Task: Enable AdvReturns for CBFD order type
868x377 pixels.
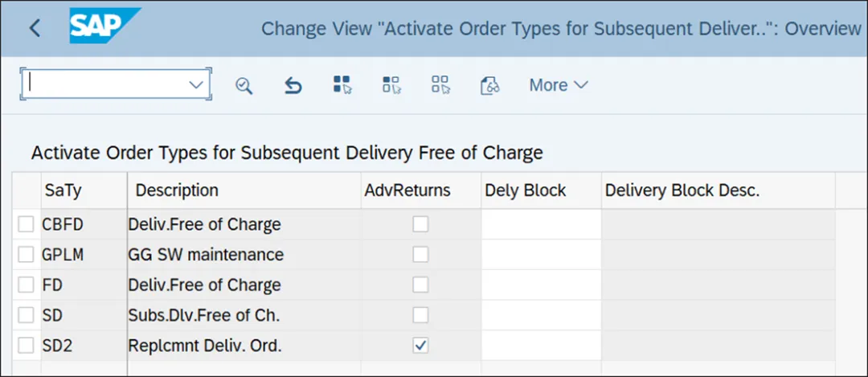Action: 420,225
